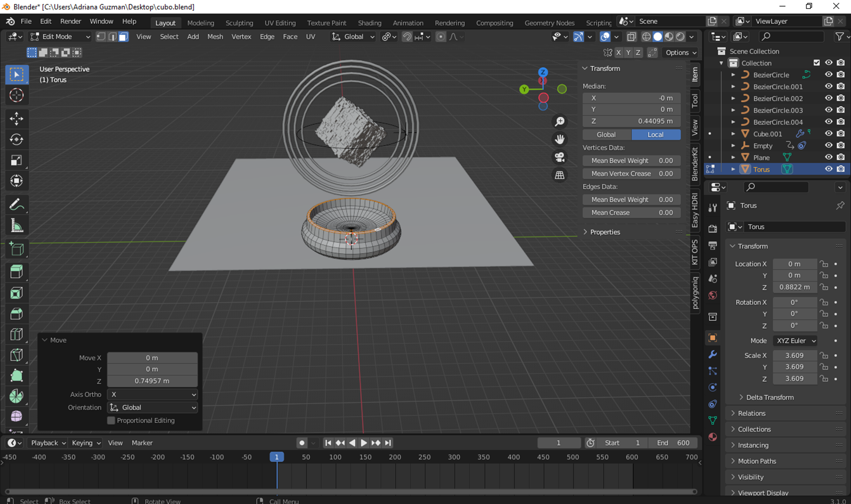This screenshot has width=851, height=504.
Task: Select the Spin tool
Action: (17, 396)
